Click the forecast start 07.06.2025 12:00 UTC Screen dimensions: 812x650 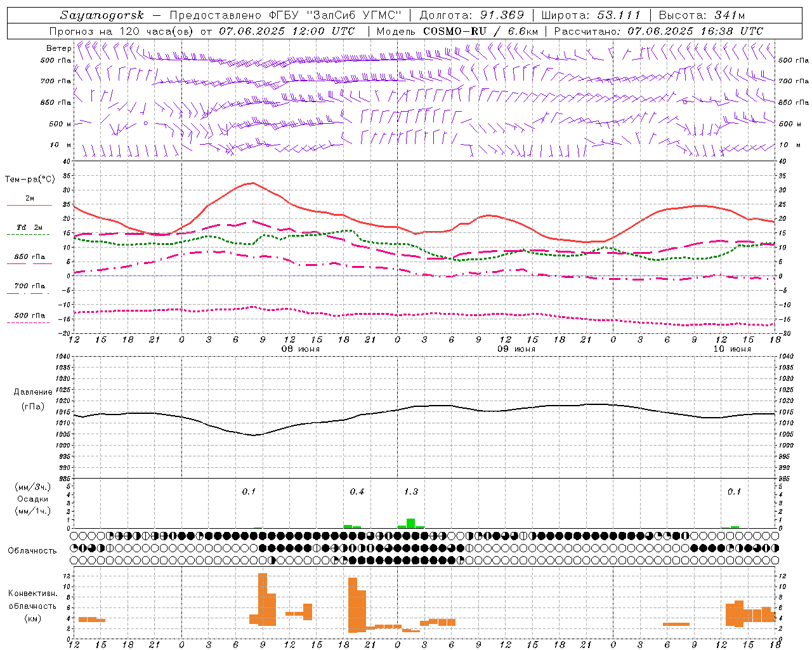287,31
